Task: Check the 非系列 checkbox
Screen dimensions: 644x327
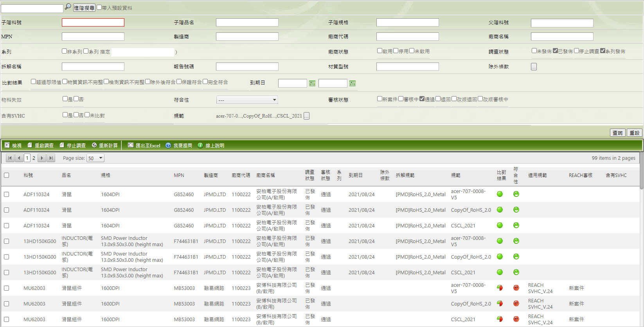Action: pos(64,51)
